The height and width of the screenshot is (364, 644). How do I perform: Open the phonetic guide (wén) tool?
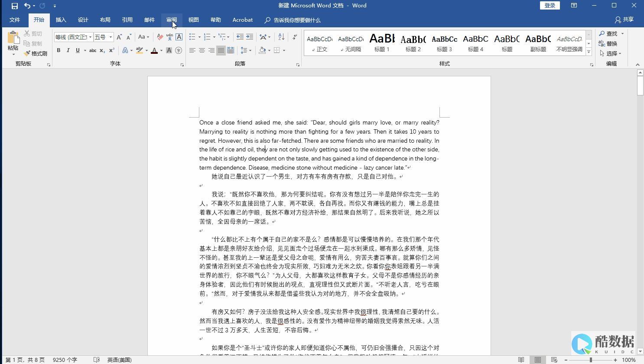point(169,37)
